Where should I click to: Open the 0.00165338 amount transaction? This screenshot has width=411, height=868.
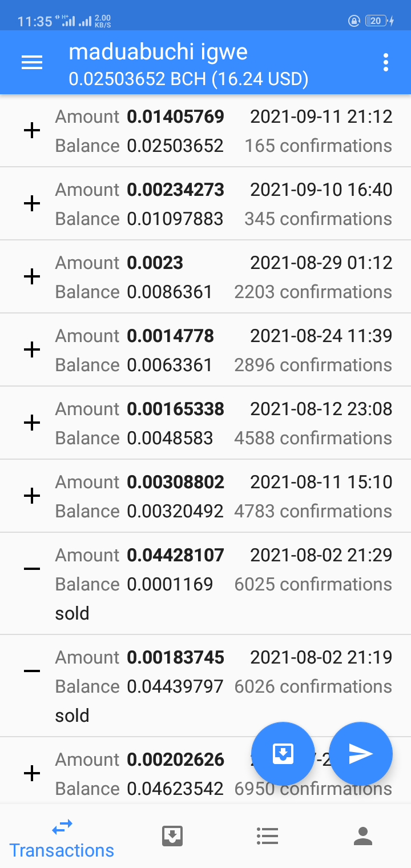click(205, 423)
